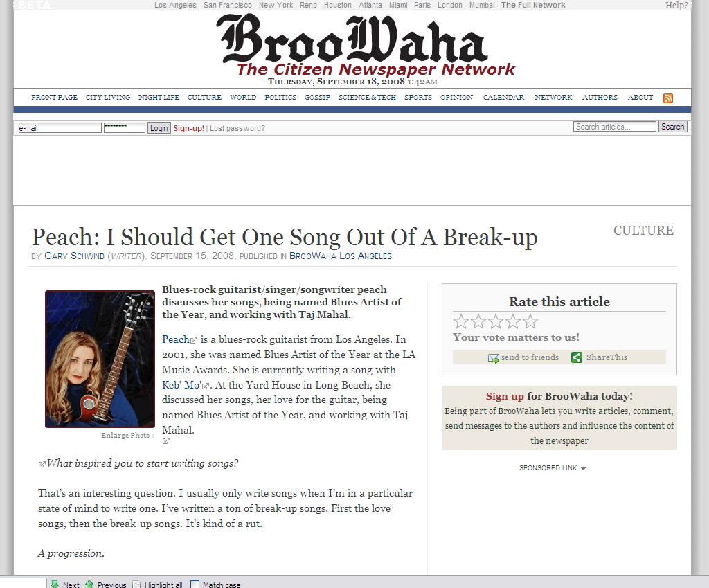The height and width of the screenshot is (588, 709).
Task: Focus the password input field
Action: coord(125,127)
